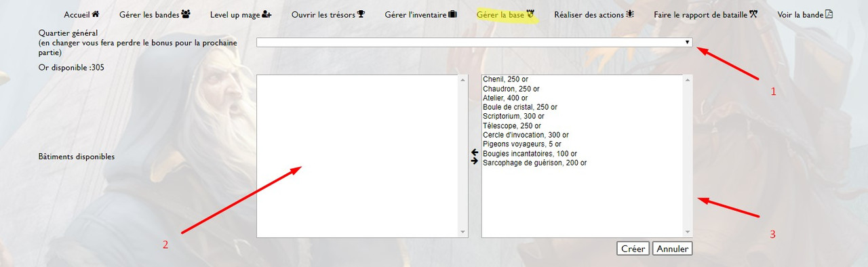Select Pigeons voyageurs, 5 or

[522, 144]
